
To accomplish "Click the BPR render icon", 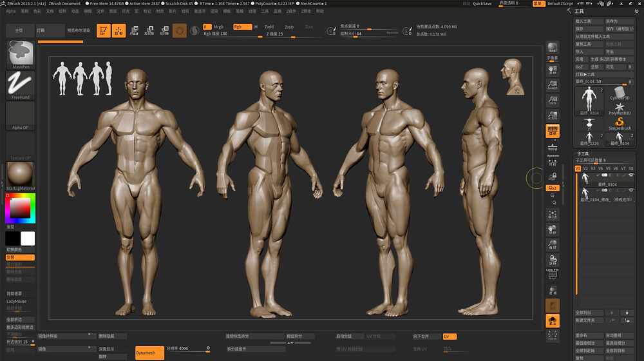I will [x=553, y=48].
